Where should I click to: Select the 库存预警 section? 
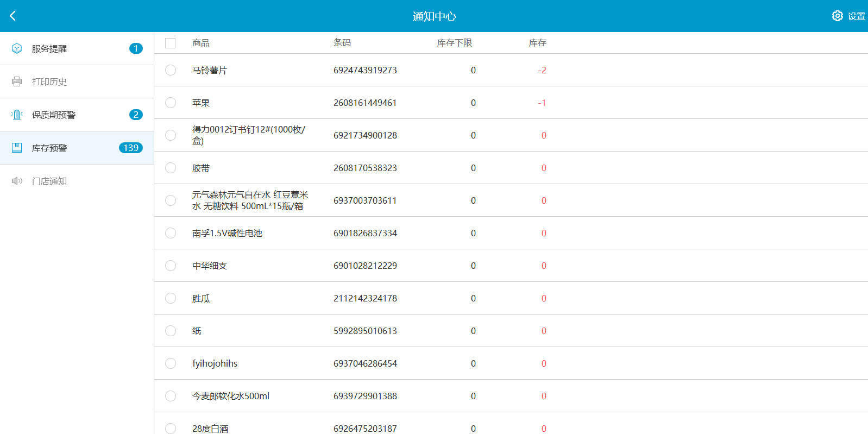pos(77,148)
